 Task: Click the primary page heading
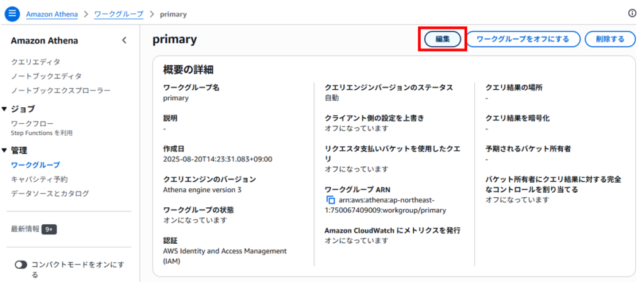[x=175, y=40]
